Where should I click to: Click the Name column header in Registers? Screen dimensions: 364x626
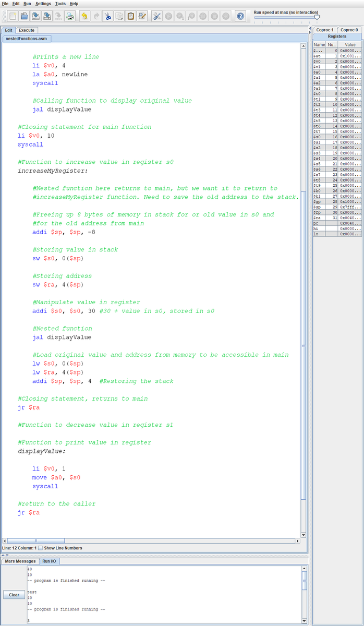(x=319, y=45)
